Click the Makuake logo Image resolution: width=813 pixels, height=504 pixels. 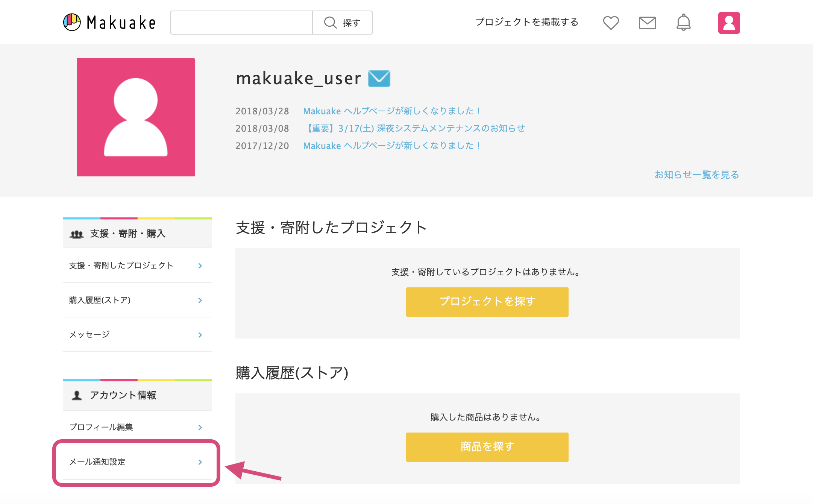[109, 23]
